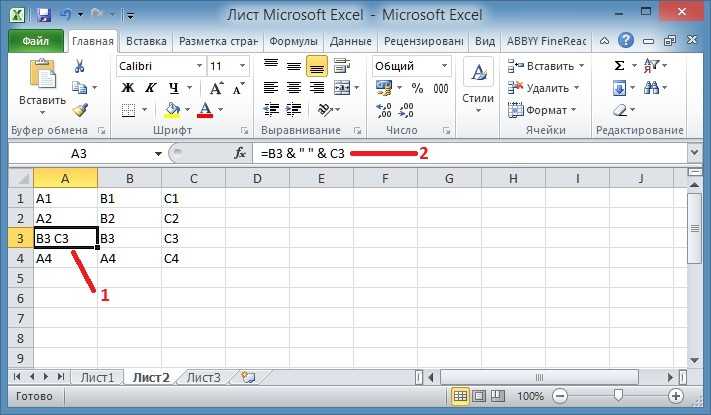Image resolution: width=711 pixels, height=415 pixels.
Task: Center text horizontally in cell
Action: point(294,88)
